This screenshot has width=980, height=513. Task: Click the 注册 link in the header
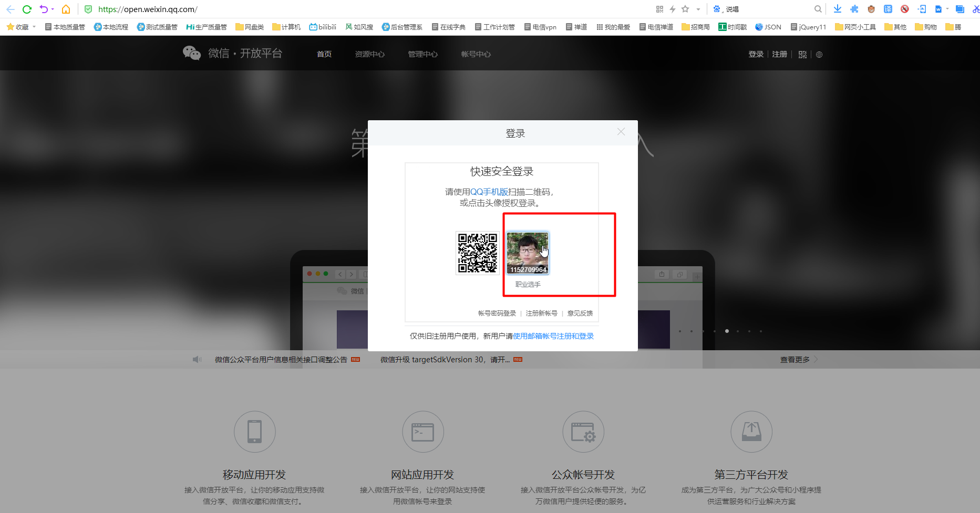(x=780, y=54)
